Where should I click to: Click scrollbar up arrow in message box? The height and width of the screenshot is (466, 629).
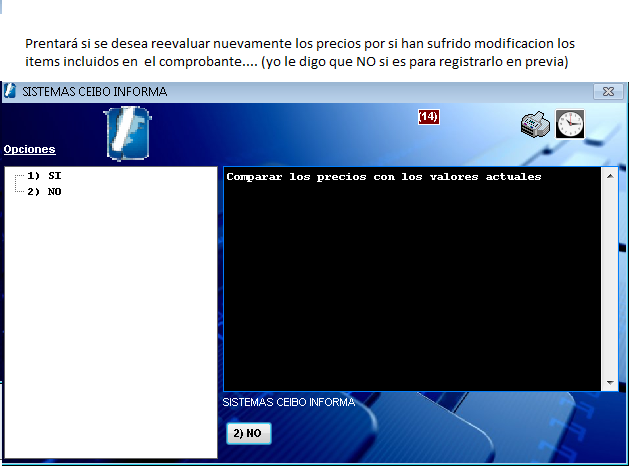click(610, 176)
